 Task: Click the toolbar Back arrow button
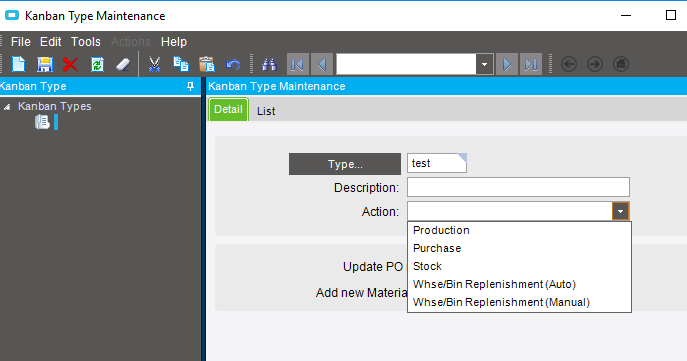pyautogui.click(x=569, y=64)
